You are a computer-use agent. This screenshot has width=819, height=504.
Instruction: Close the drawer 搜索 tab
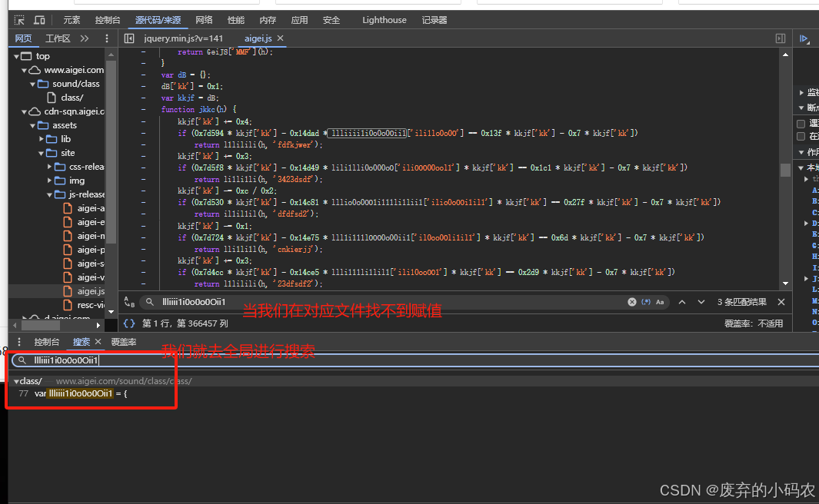click(x=98, y=342)
